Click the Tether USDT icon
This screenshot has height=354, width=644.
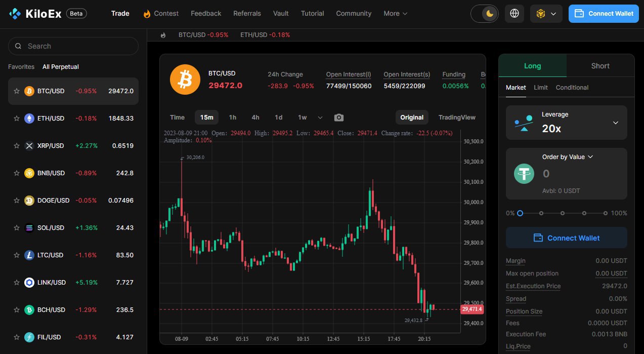(x=524, y=173)
